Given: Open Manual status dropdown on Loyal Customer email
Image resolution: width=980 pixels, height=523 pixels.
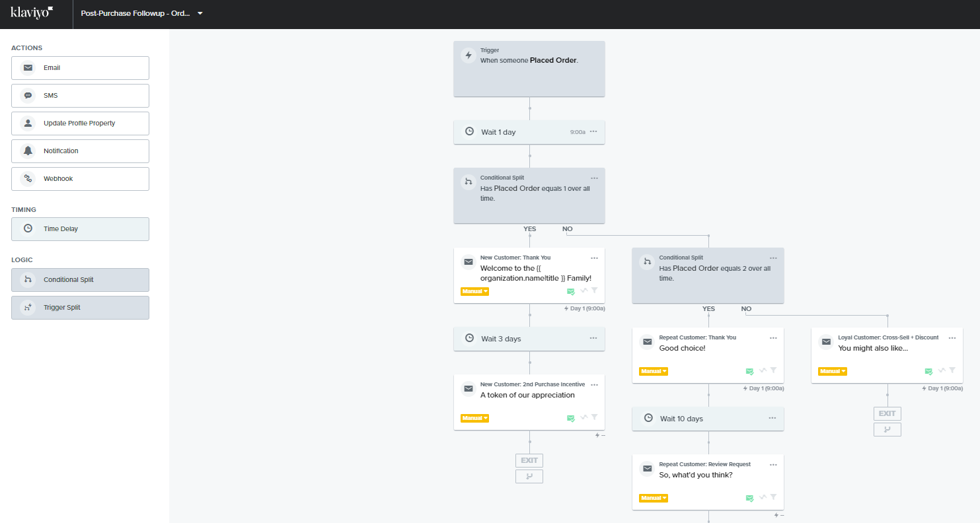Looking at the screenshot, I should click(x=833, y=371).
